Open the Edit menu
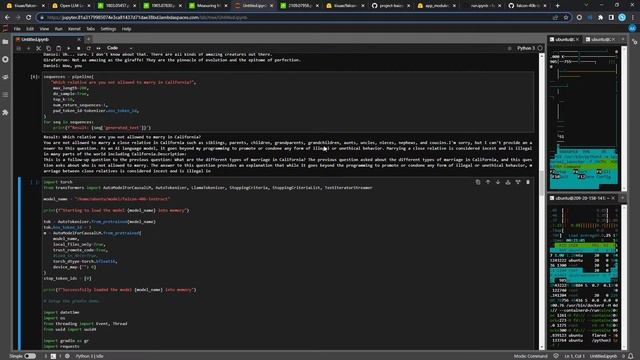The height and width of the screenshot is (360, 640). [x=30, y=29]
